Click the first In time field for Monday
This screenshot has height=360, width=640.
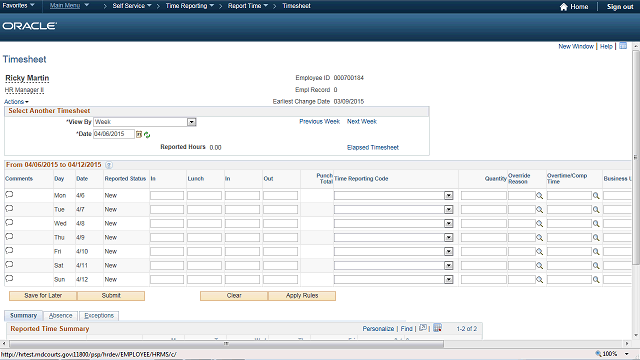[167, 196]
